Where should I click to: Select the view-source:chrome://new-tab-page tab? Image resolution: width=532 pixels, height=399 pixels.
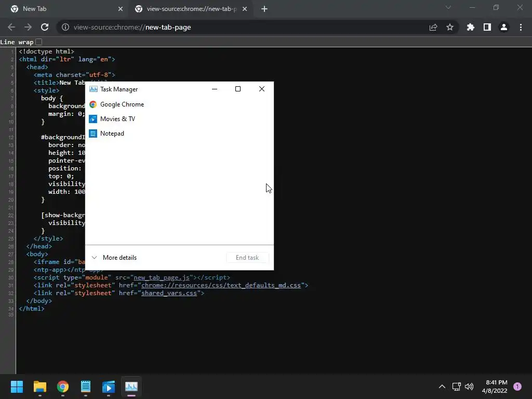coord(190,9)
